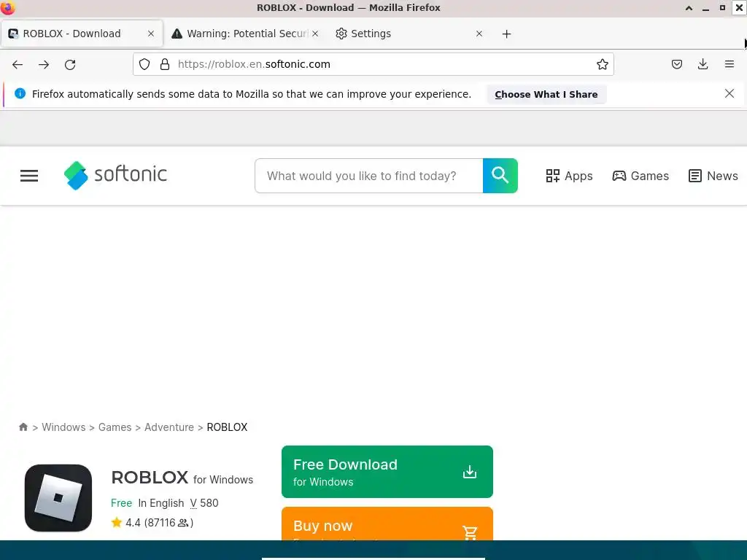Open Adventure breadcrumb link
Image resolution: width=747 pixels, height=560 pixels.
169,427
